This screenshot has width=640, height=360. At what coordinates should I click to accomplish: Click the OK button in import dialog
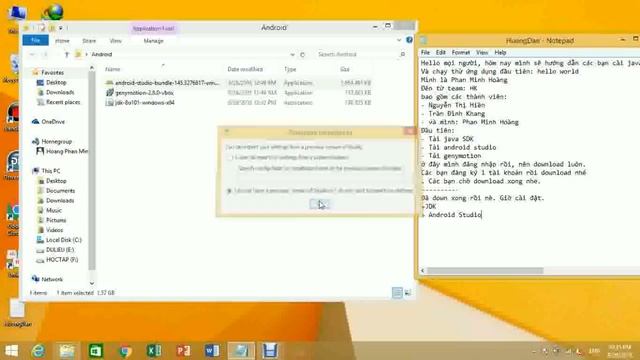coord(320,204)
